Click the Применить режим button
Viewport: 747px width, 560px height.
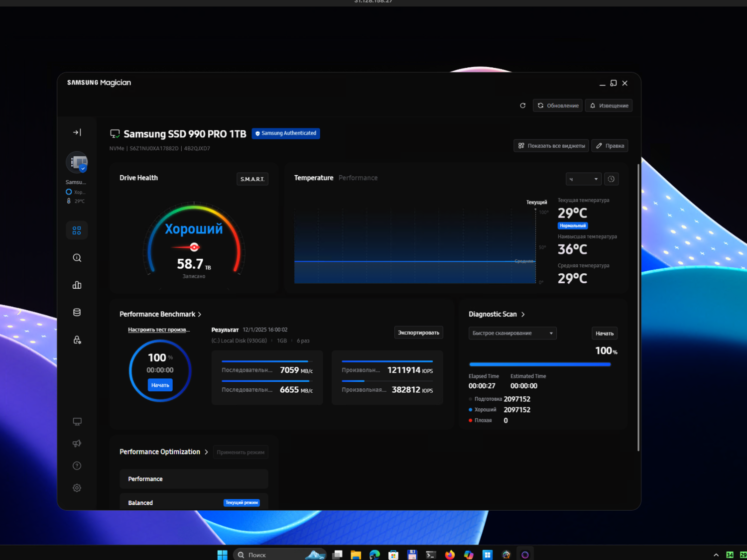pyautogui.click(x=241, y=452)
